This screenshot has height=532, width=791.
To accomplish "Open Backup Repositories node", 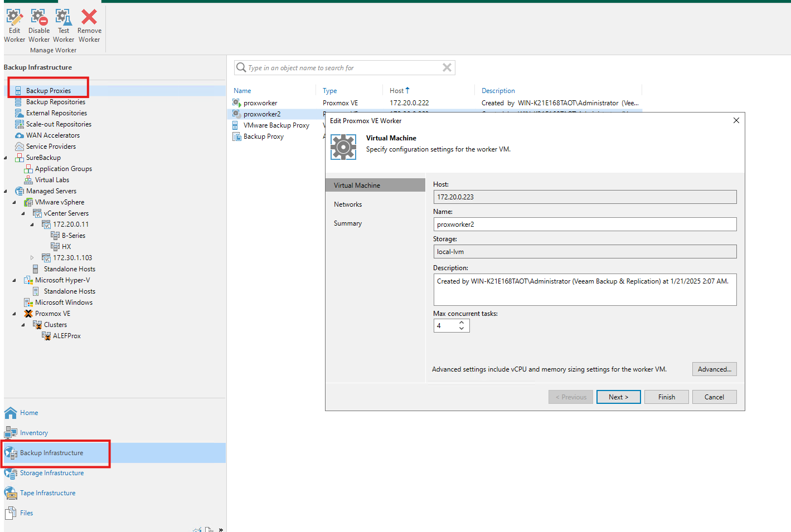I will click(56, 102).
